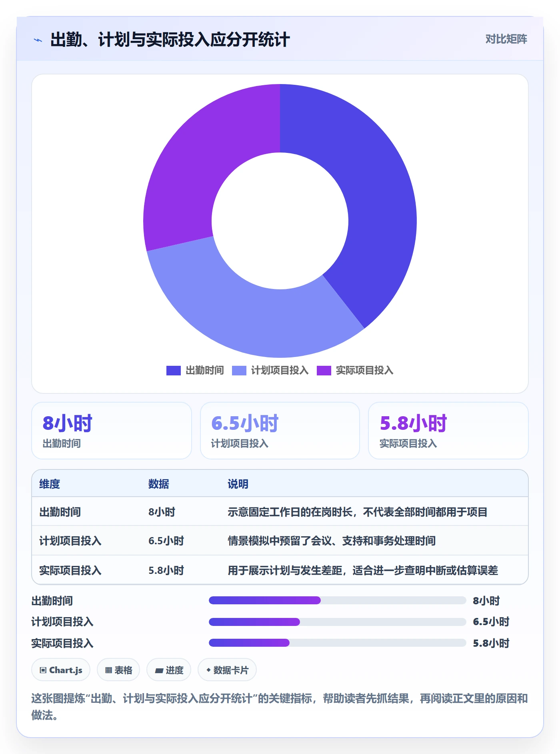Click the 数据 column header
This screenshot has height=754, width=560.
[159, 484]
